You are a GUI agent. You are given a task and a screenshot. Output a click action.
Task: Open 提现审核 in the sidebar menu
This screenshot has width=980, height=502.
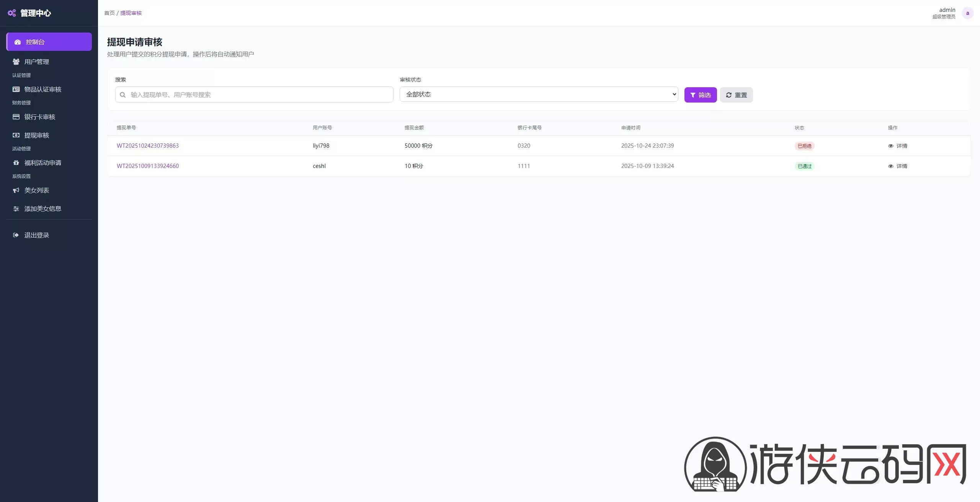click(x=37, y=135)
